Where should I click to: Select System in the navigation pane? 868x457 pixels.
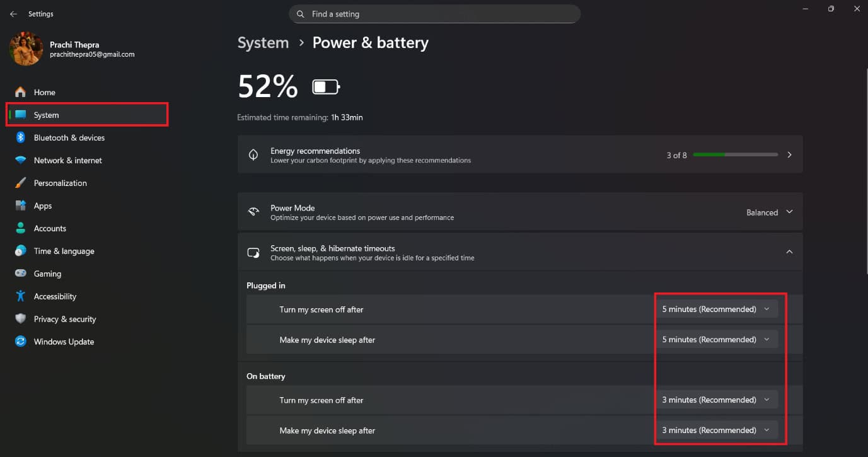pyautogui.click(x=46, y=115)
